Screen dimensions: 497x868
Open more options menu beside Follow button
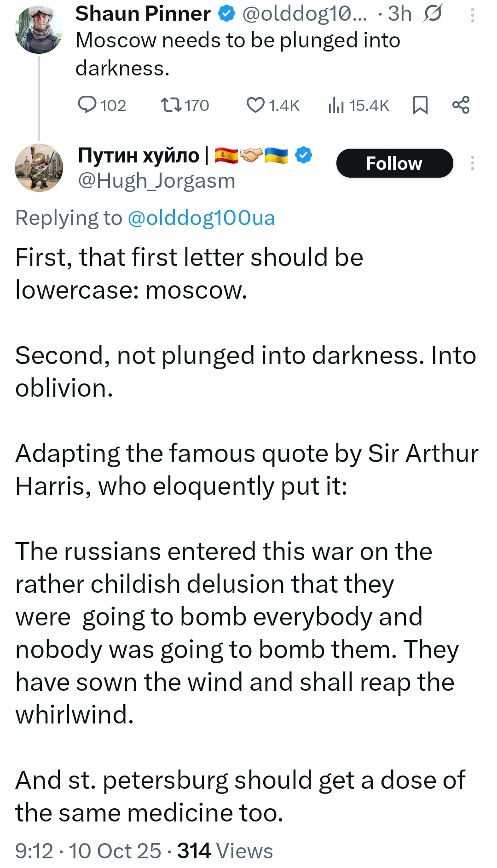(472, 163)
